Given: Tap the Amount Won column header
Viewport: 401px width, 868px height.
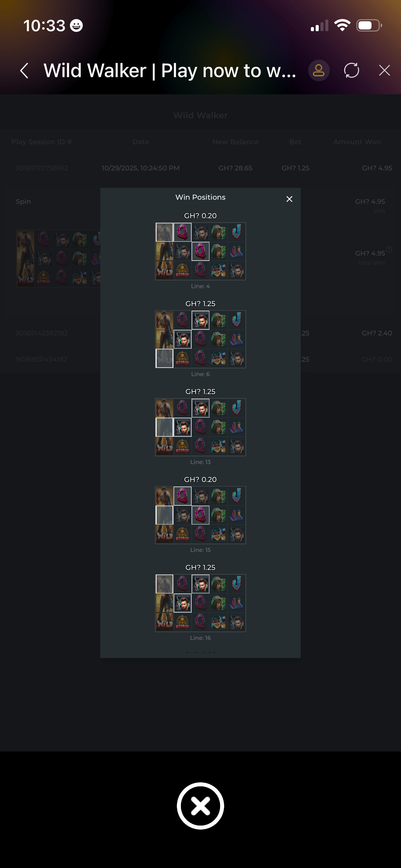Looking at the screenshot, I should 357,142.
